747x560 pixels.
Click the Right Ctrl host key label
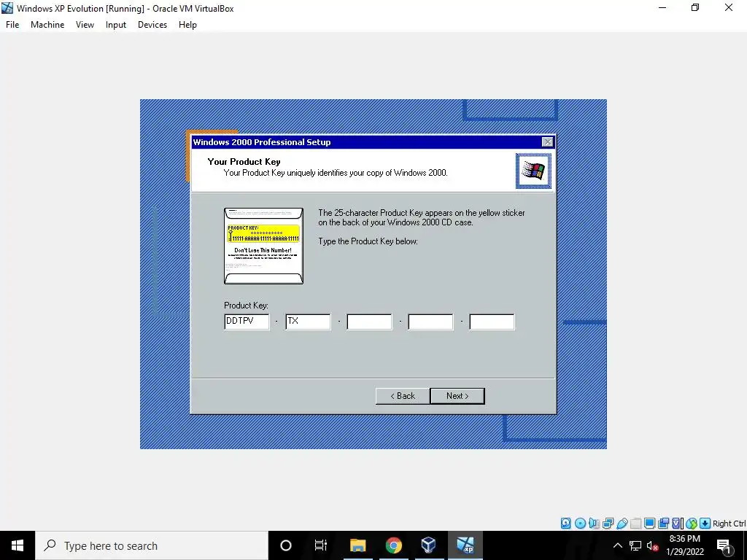pos(729,524)
